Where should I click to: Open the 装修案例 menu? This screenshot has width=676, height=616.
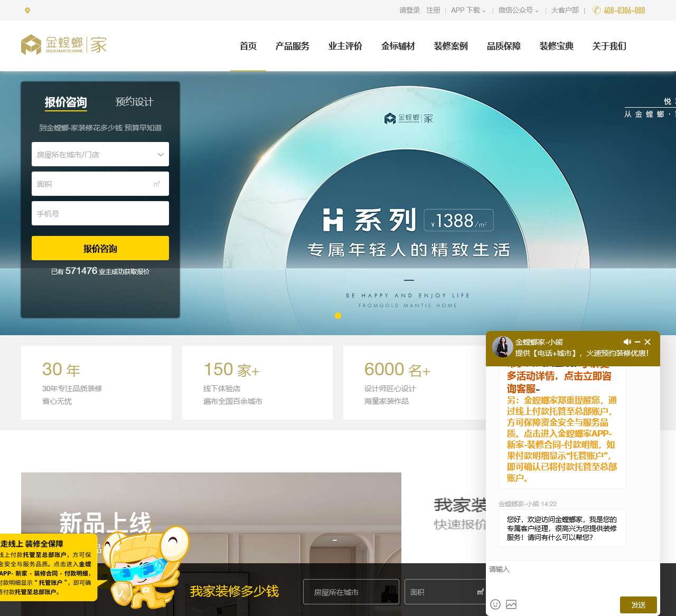[451, 46]
